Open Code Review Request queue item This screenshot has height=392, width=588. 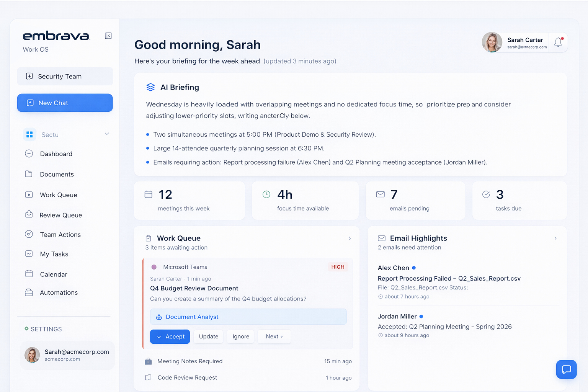click(x=248, y=378)
